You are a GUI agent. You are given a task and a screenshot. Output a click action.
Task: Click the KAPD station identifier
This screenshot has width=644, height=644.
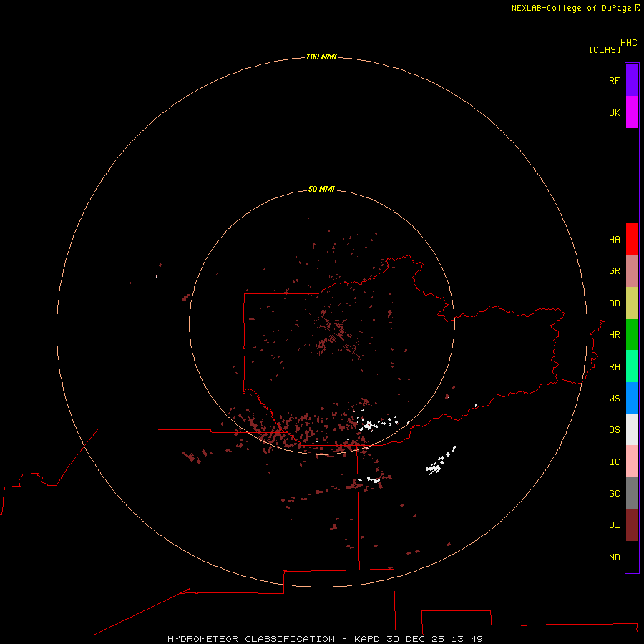pyautogui.click(x=367, y=639)
